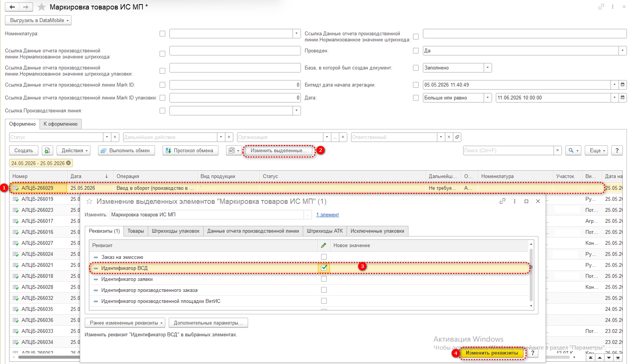
Task: Open Протокол обмена
Action: click(x=190, y=151)
